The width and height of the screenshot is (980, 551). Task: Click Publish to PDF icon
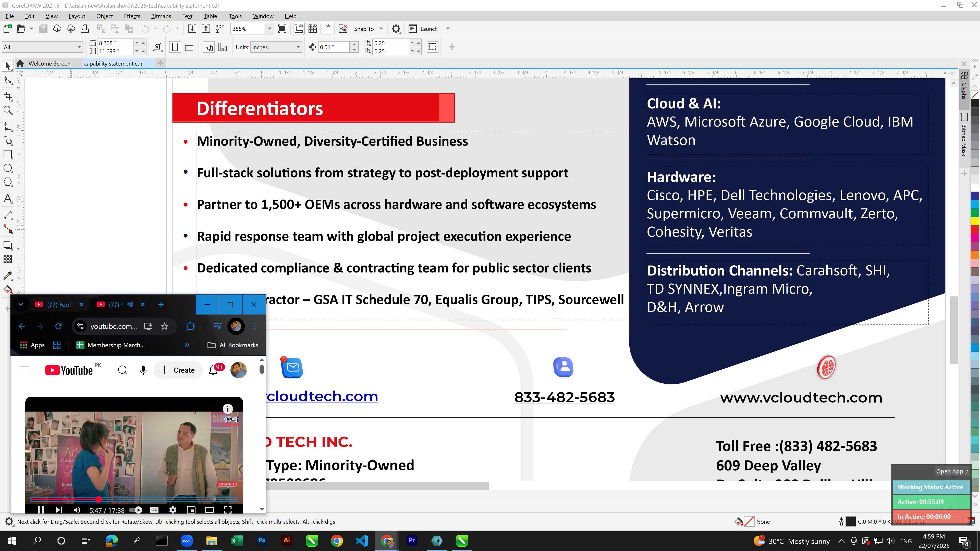pyautogui.click(x=219, y=29)
